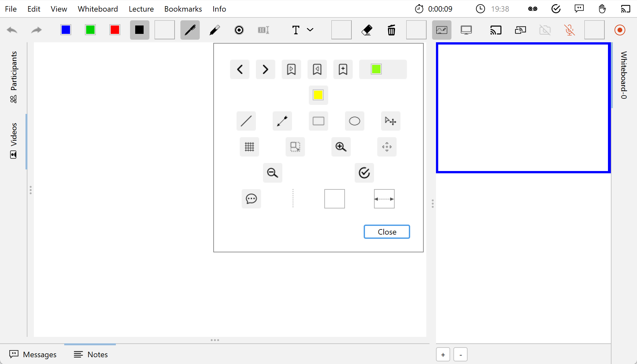
Task: Zoom in with the plus button
Action: click(443, 354)
